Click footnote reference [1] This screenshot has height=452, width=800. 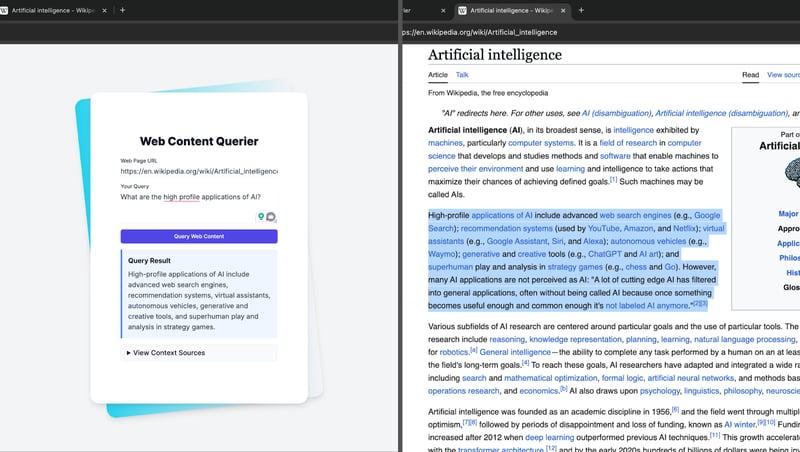613,180
